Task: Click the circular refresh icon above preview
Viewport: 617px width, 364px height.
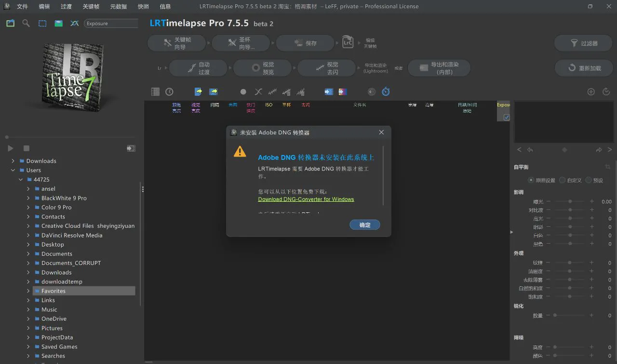Action: pos(606,91)
